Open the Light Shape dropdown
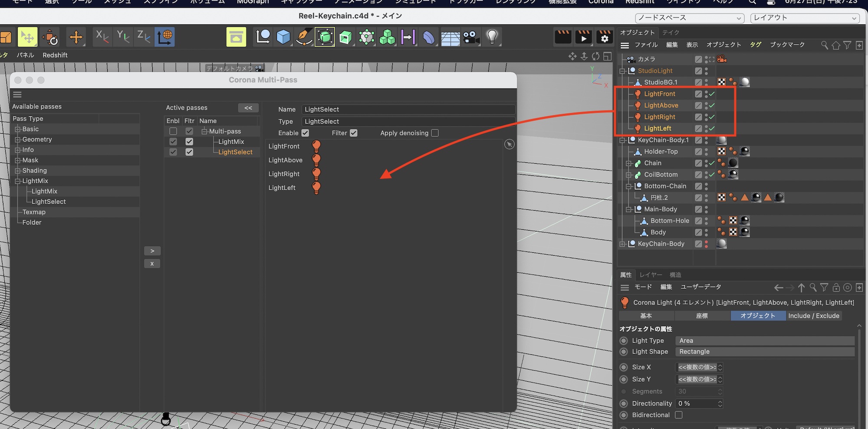The height and width of the screenshot is (429, 868). coord(764,352)
